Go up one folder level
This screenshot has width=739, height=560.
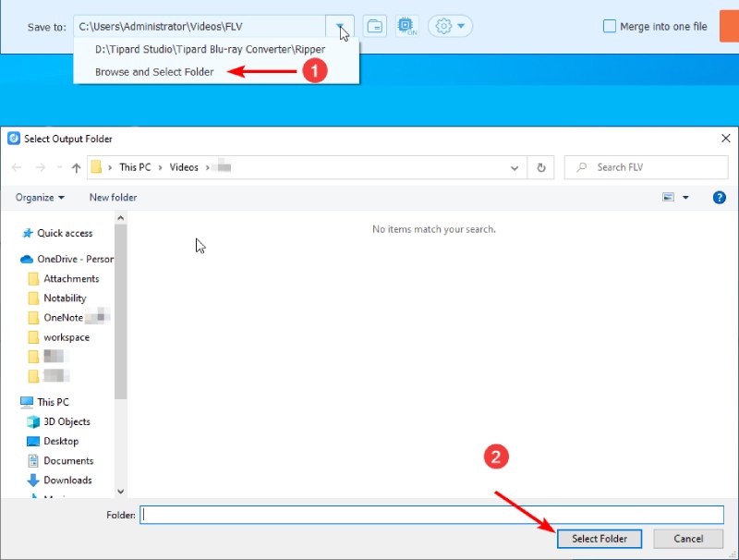tap(77, 167)
